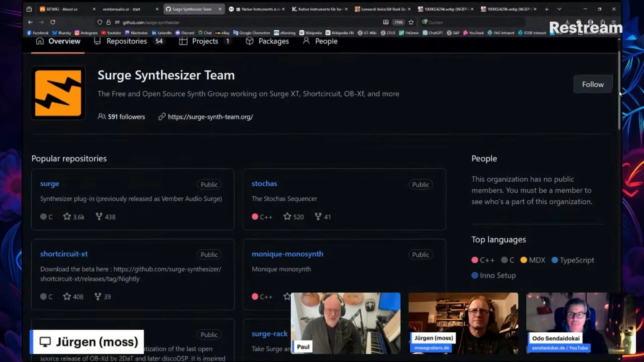
Task: Open the Discord bookmark
Action: (x=185, y=33)
